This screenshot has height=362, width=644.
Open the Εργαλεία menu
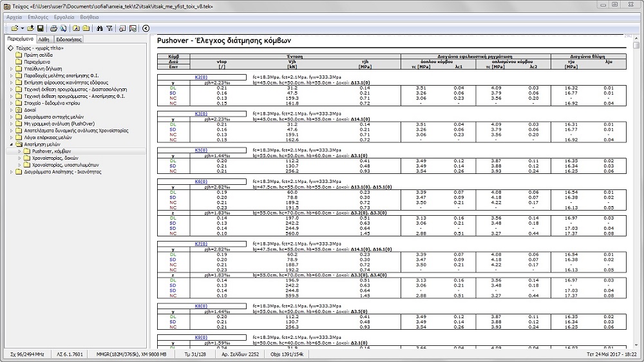pyautogui.click(x=66, y=15)
